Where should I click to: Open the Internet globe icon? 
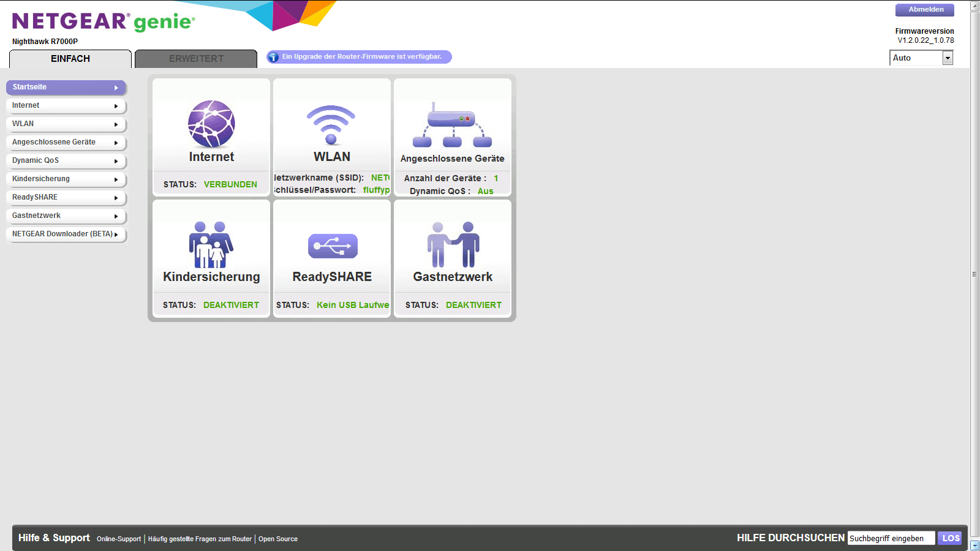[x=211, y=124]
